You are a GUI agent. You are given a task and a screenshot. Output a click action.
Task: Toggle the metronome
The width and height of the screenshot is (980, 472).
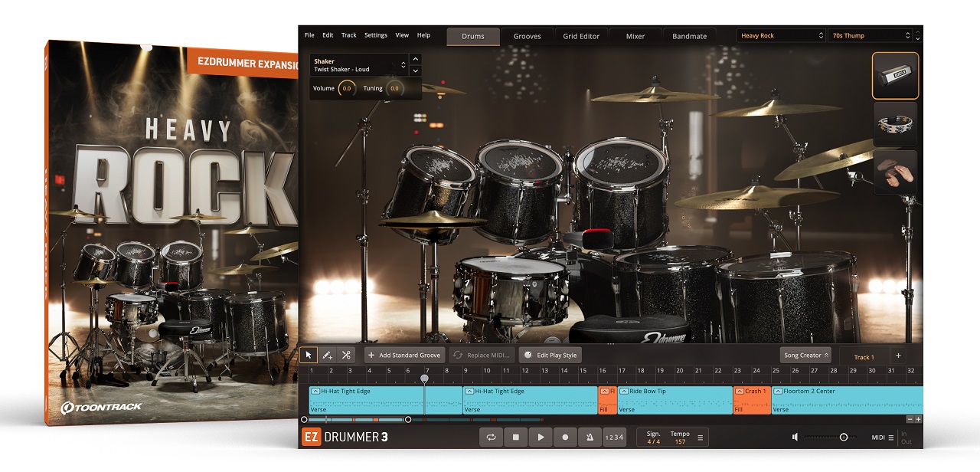point(590,437)
